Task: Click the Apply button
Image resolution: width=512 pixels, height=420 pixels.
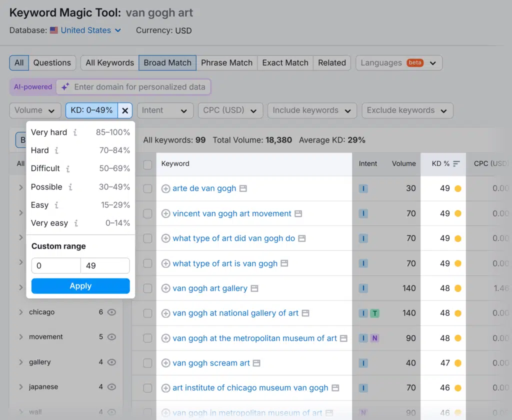Action: [x=80, y=286]
